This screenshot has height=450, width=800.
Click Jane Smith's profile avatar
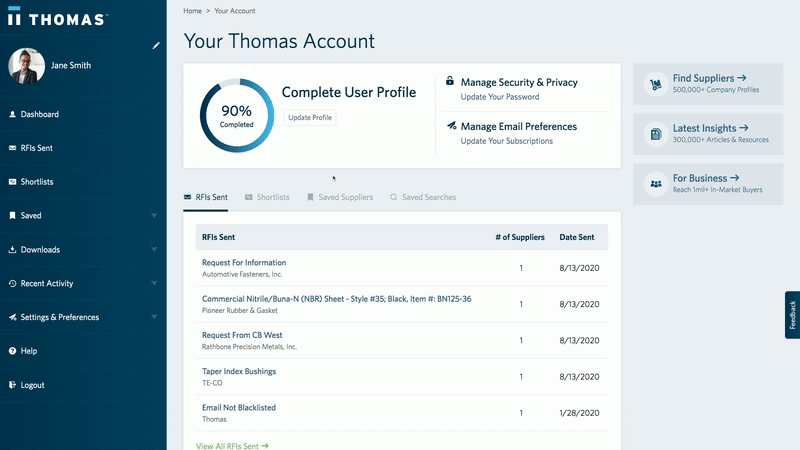pyautogui.click(x=26, y=66)
